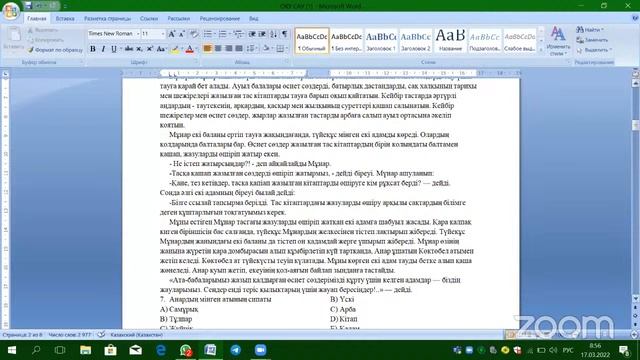Screen dimensions: 640x360
Task: Open the font name dropdown
Action: coord(138,34)
